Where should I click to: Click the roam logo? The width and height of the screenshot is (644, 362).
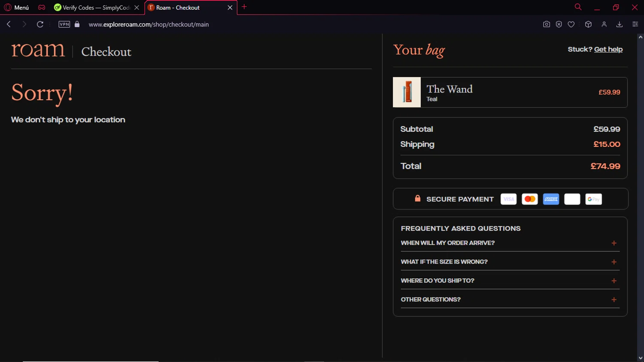[x=38, y=49]
